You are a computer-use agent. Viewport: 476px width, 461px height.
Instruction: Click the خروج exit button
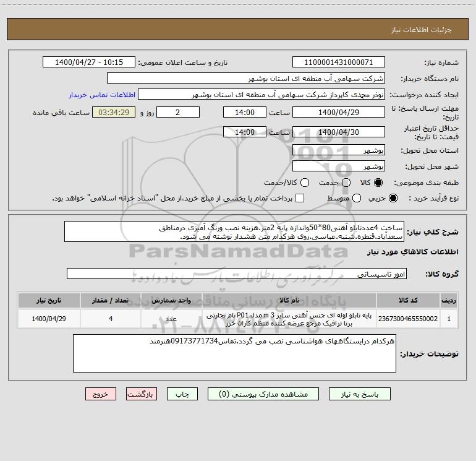tap(101, 394)
